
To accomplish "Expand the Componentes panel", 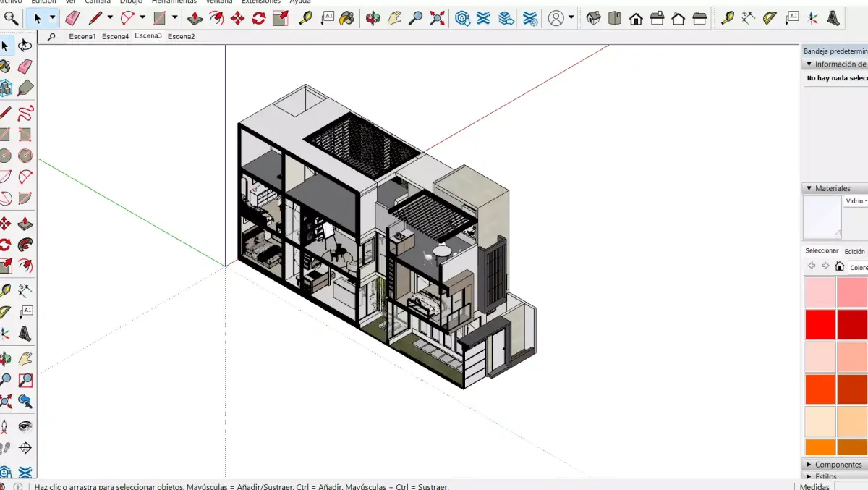I will tap(809, 465).
